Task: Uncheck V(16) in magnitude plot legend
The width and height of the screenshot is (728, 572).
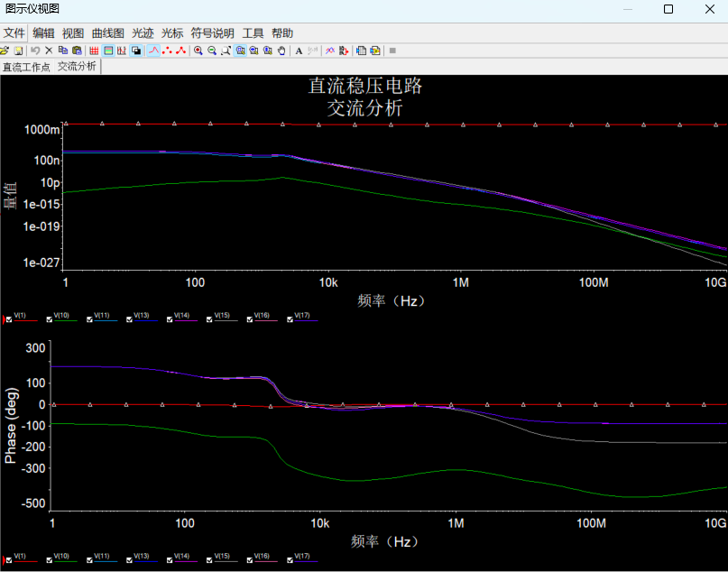Action: (x=250, y=319)
